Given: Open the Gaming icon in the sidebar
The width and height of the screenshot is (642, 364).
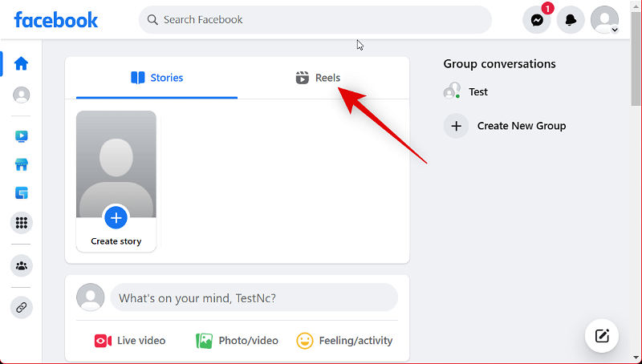Looking at the screenshot, I should pos(22,193).
